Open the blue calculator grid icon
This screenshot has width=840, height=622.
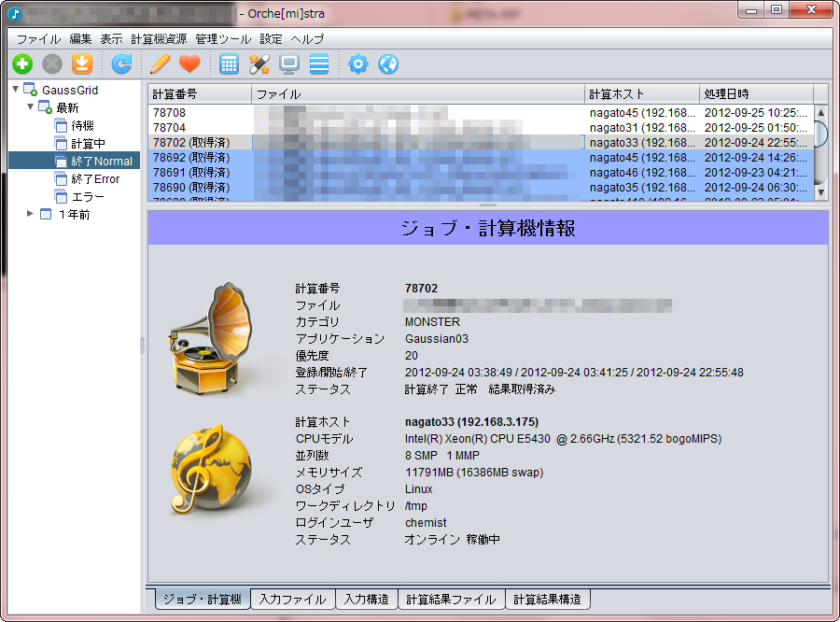coord(229,64)
